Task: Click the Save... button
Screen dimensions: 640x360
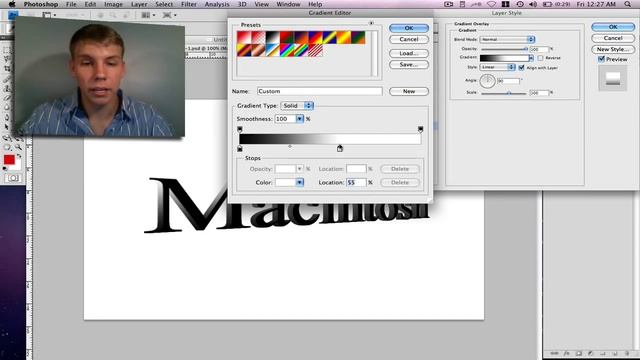Action: coord(409,64)
